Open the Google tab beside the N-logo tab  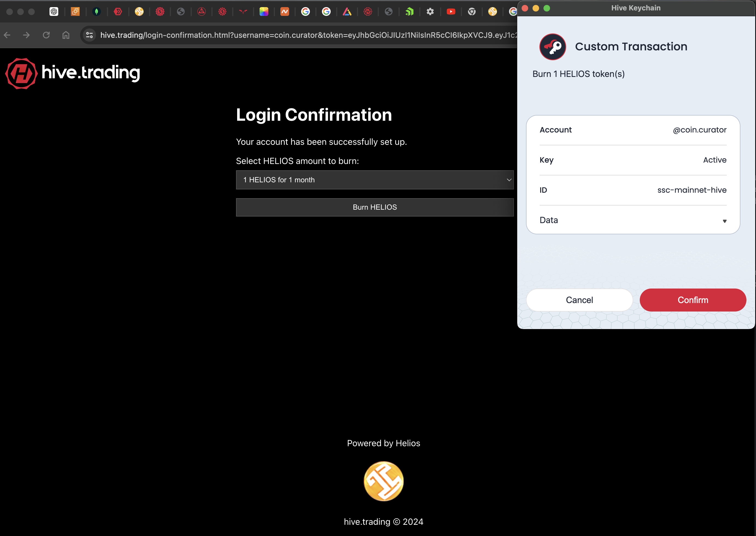pyautogui.click(x=305, y=11)
